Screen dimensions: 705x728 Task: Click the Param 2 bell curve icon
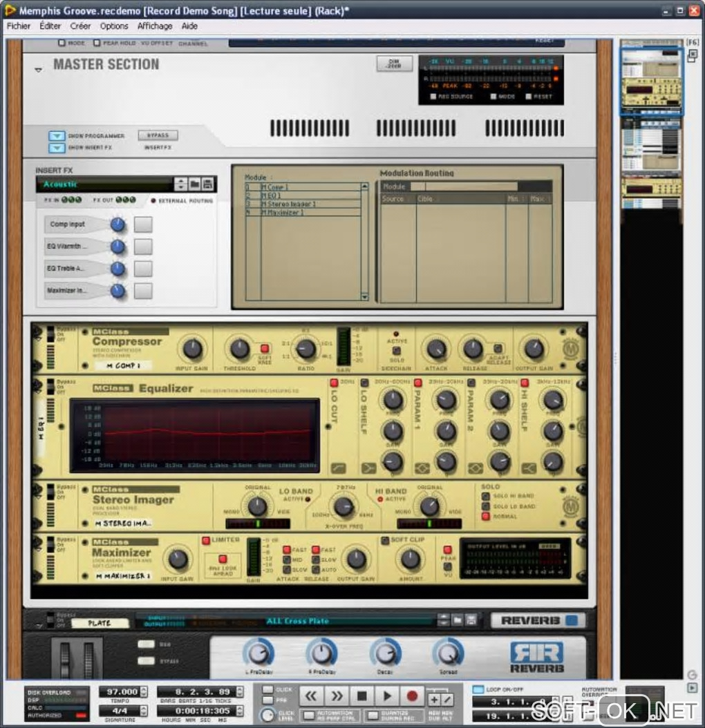476,468
